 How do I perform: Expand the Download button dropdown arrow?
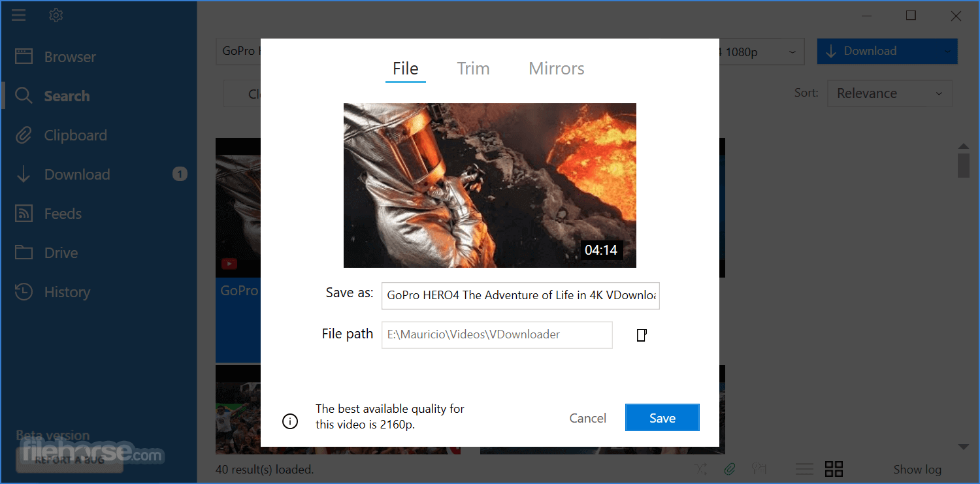coord(947,51)
